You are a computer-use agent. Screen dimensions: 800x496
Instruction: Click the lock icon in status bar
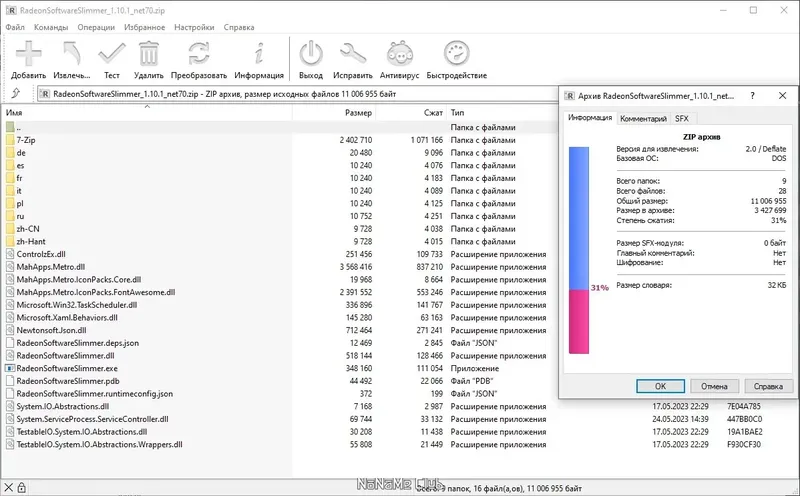click(21, 488)
